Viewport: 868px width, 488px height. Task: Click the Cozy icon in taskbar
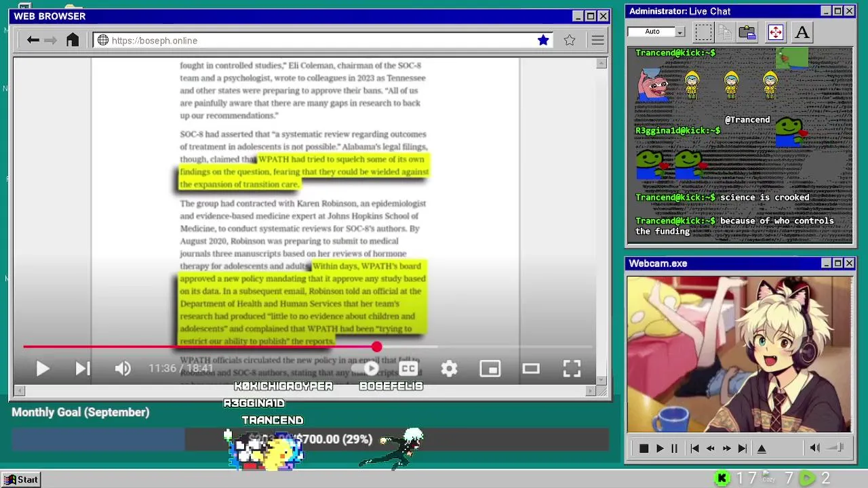(768, 478)
